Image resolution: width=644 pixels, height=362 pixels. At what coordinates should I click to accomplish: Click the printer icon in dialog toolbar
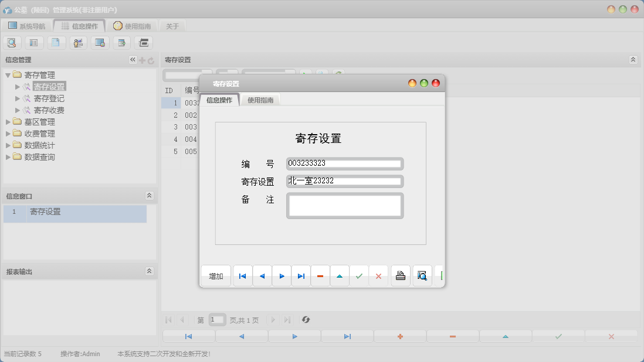(x=401, y=276)
